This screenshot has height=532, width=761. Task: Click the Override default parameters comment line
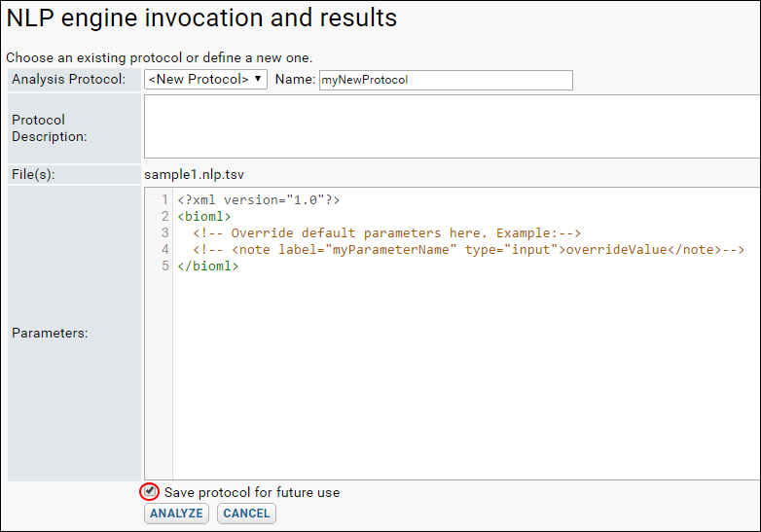[386, 232]
